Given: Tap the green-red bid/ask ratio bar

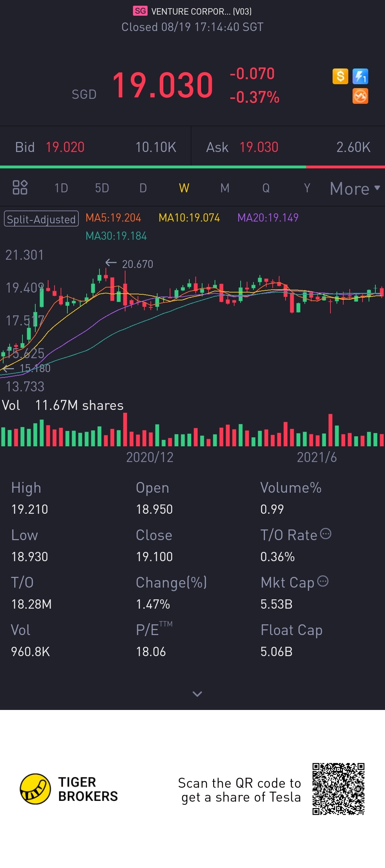Looking at the screenshot, I should pos(192,167).
